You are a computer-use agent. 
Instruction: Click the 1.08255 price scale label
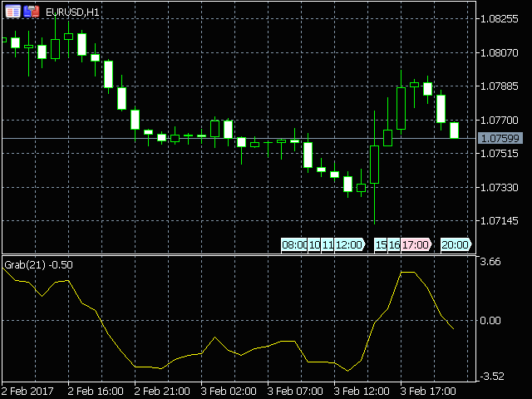[x=500, y=18]
